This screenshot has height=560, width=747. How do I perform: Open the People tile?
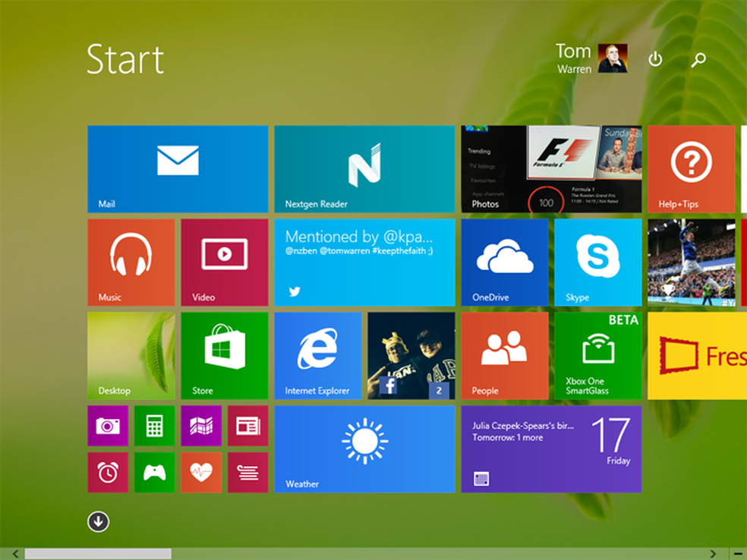pos(505,356)
